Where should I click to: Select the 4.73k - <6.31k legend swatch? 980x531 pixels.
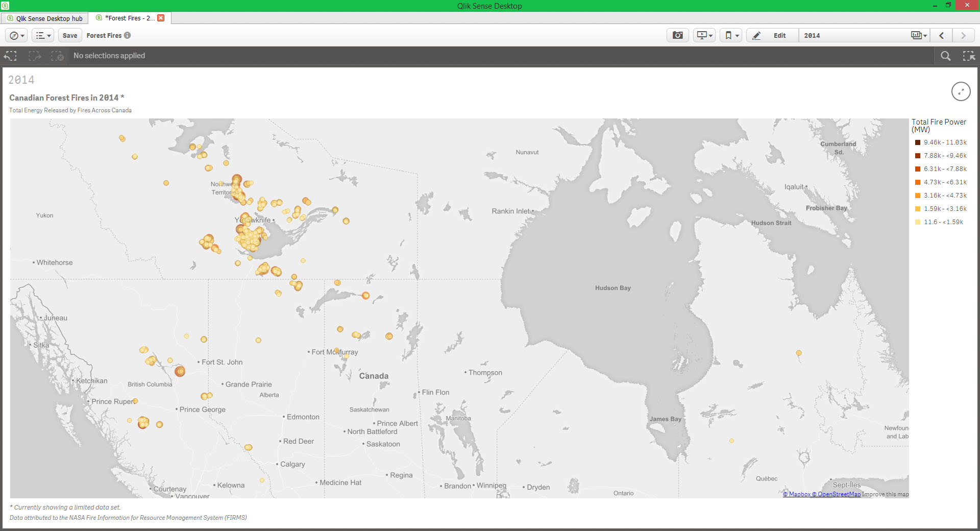(x=918, y=182)
